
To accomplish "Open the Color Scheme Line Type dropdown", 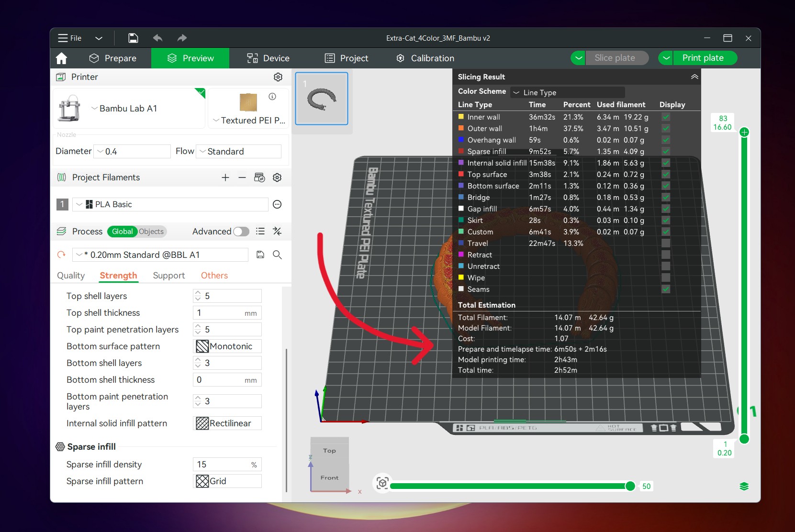I will pos(568,92).
